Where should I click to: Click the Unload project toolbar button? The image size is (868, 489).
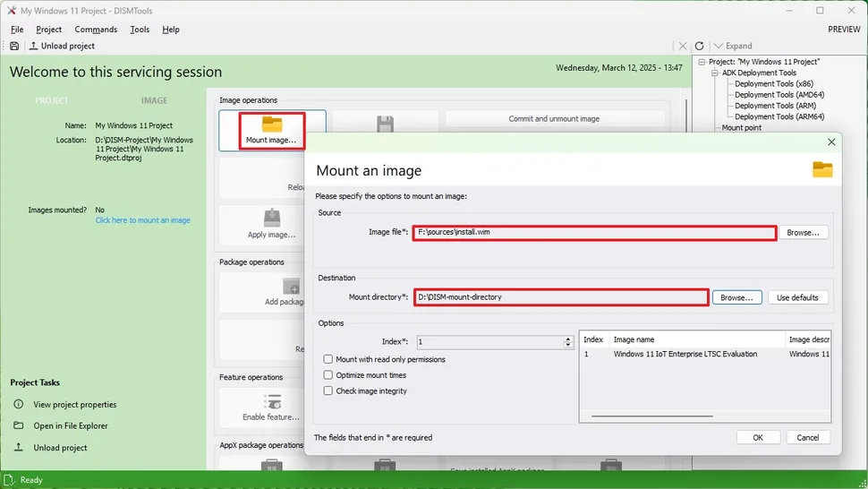click(62, 46)
